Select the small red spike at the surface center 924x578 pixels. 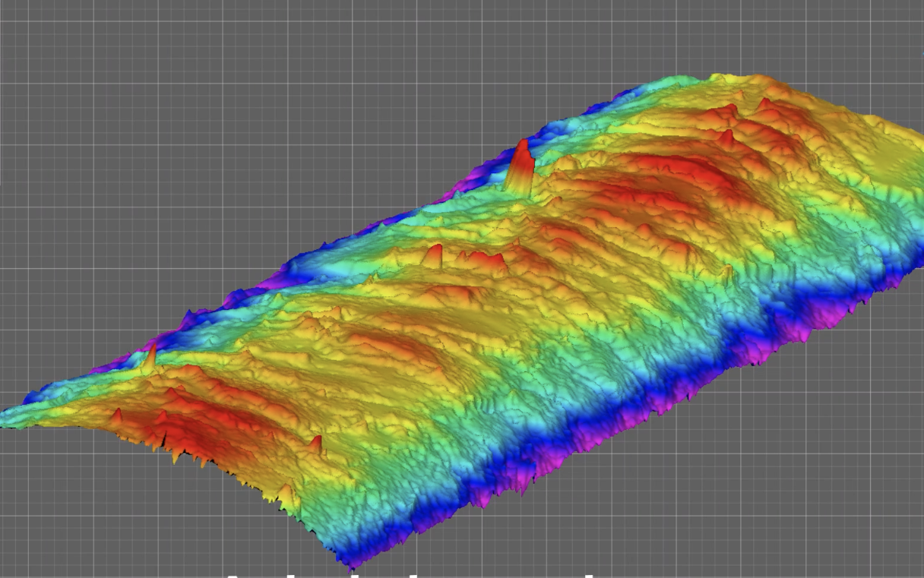[432, 256]
